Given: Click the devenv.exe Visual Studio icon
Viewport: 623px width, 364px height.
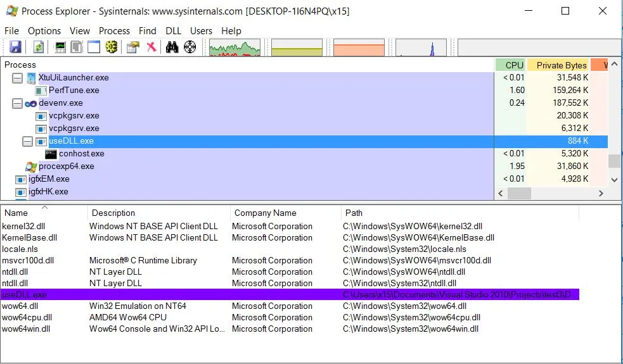Looking at the screenshot, I should coord(30,104).
